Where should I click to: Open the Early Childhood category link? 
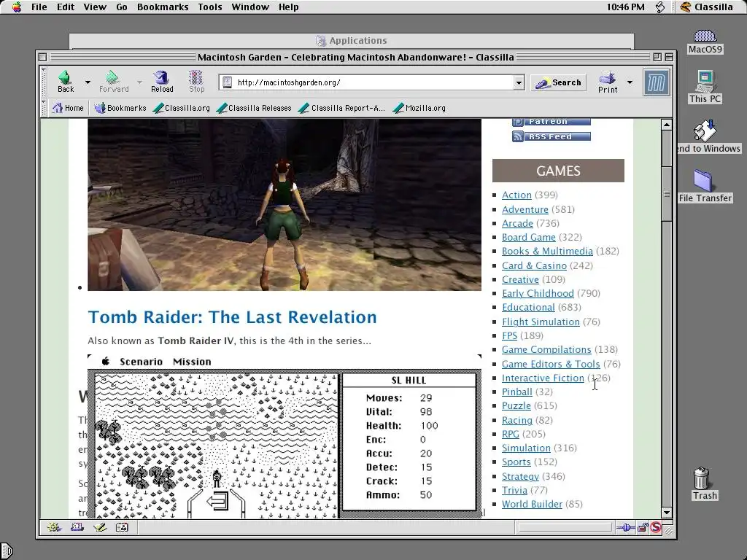[x=538, y=293]
